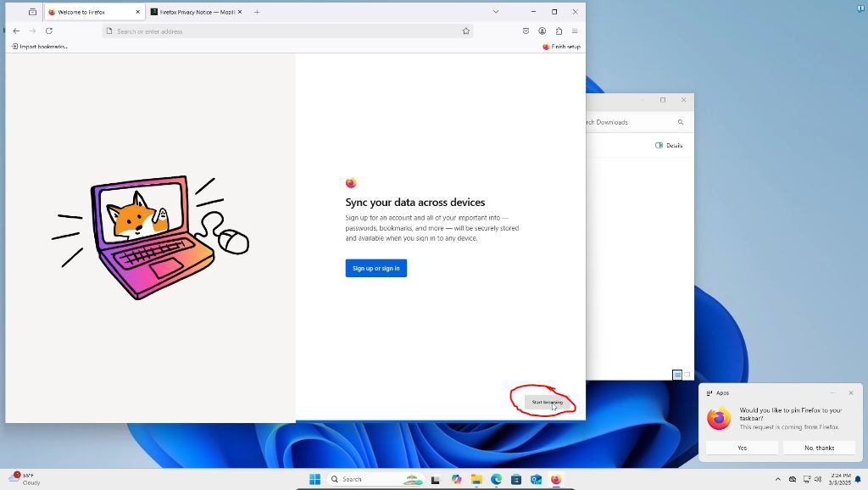The width and height of the screenshot is (868, 490).
Task: Open Import bookmarks from the bookmarks bar
Action: tap(39, 47)
